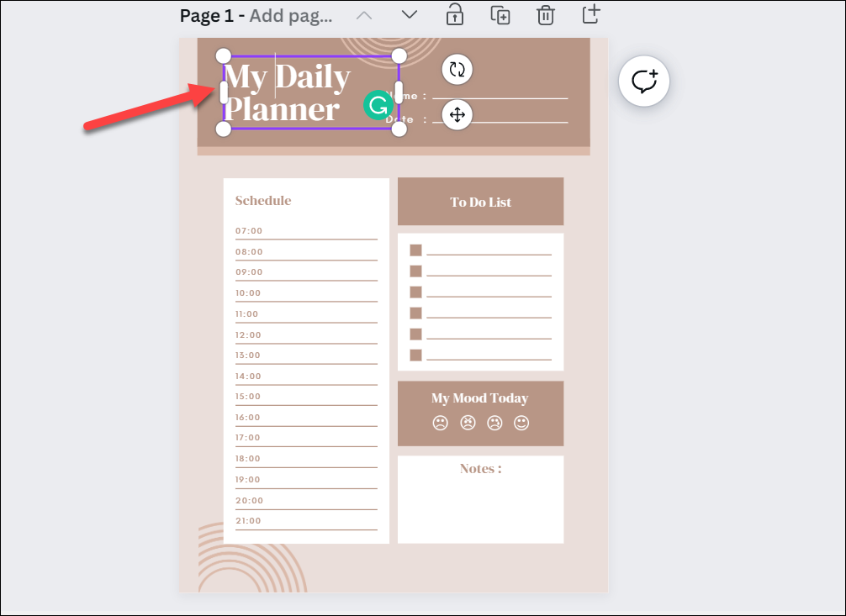Click the Schedule heading on the planner
Screen dimensions: 846x616
tap(263, 200)
